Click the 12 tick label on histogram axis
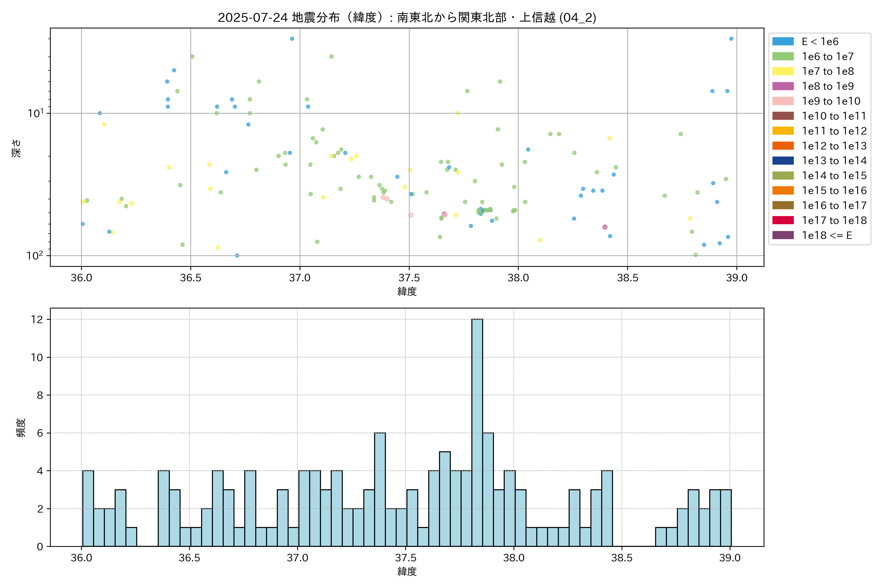This screenshot has width=882, height=588. (37, 319)
